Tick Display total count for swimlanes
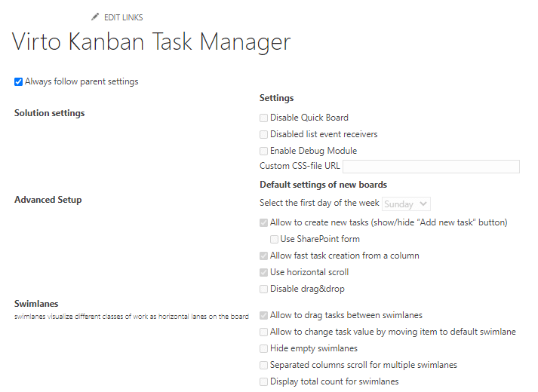The image size is (538, 392). coord(263,381)
